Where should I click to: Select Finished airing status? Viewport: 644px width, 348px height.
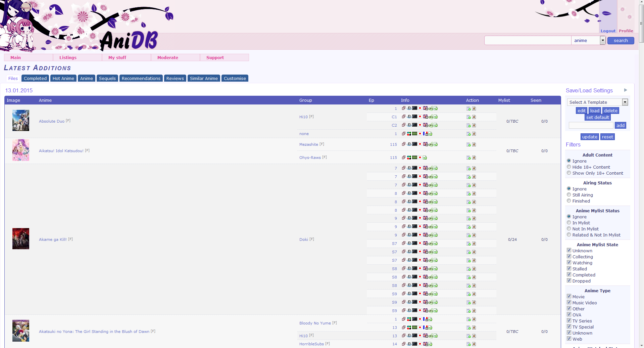(x=569, y=201)
